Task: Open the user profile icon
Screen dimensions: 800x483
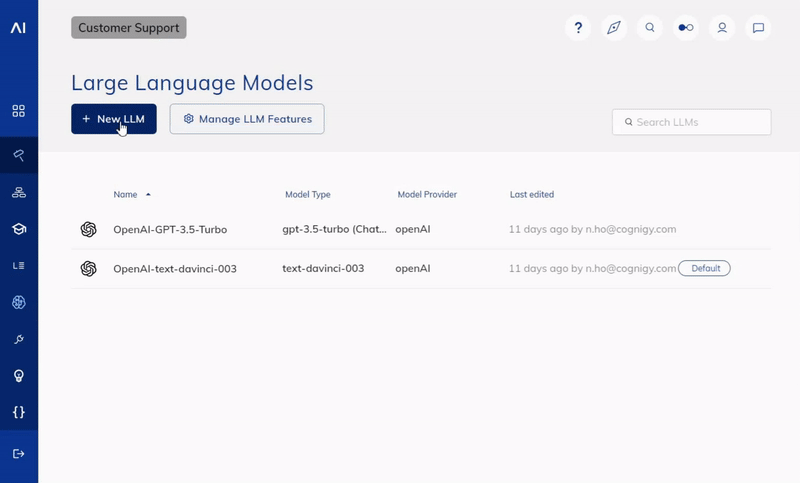Action: click(722, 28)
